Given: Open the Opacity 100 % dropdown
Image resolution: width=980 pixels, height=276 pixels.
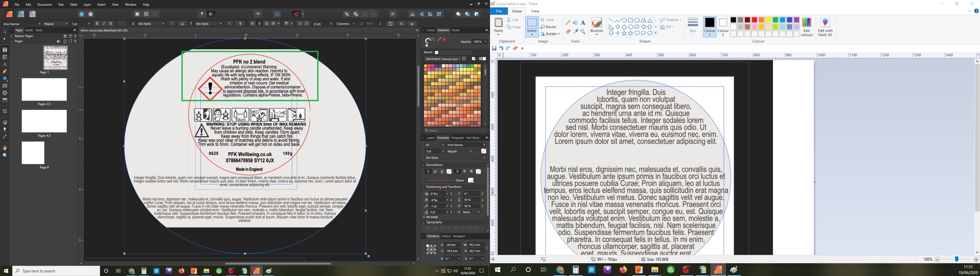Looking at the screenshot, I should click(x=485, y=42).
